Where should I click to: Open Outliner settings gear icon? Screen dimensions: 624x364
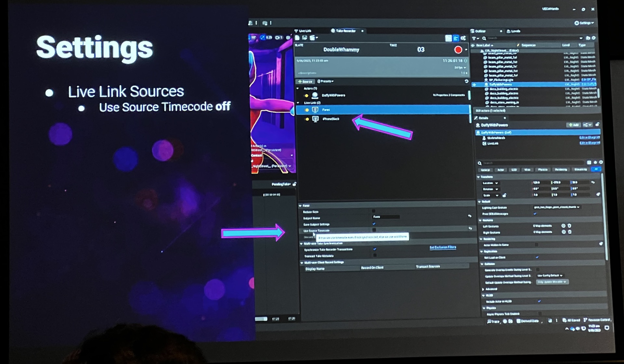594,38
